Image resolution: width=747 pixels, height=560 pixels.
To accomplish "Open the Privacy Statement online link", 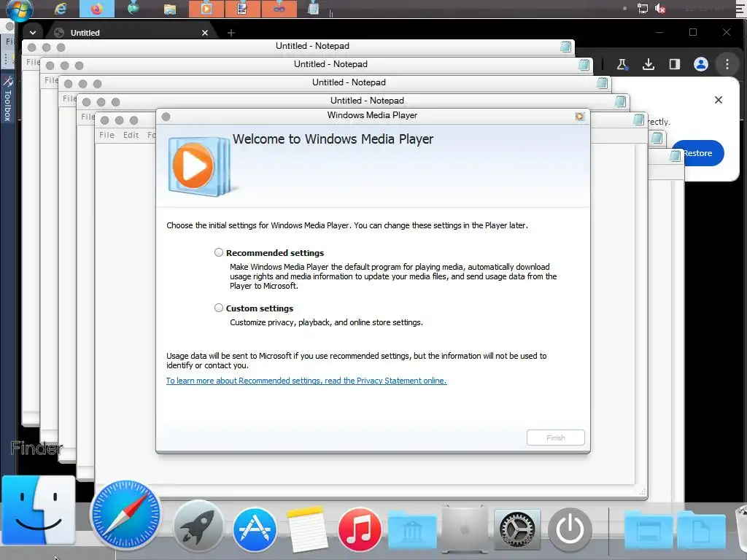I will 306,381.
